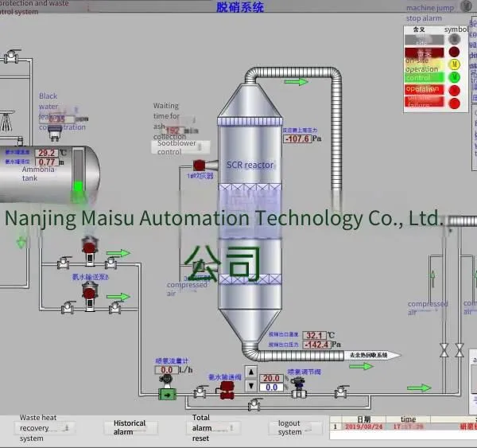Click the 喷氨流量计 label
The height and width of the screenshot is (448, 477).
[172, 361]
